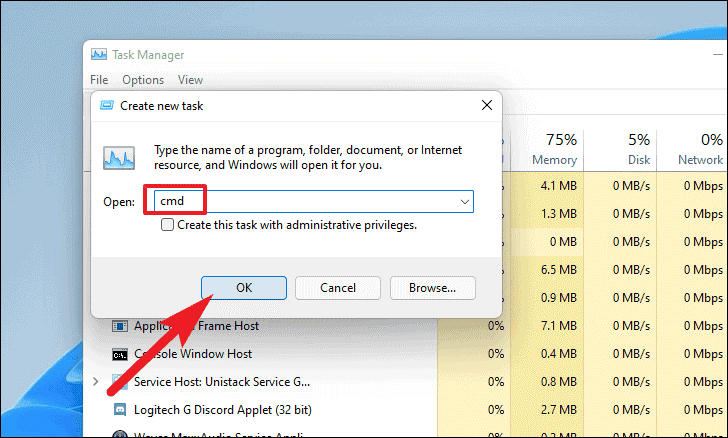Sort by the Network column header
This screenshot has width=728, height=438.
click(700, 149)
